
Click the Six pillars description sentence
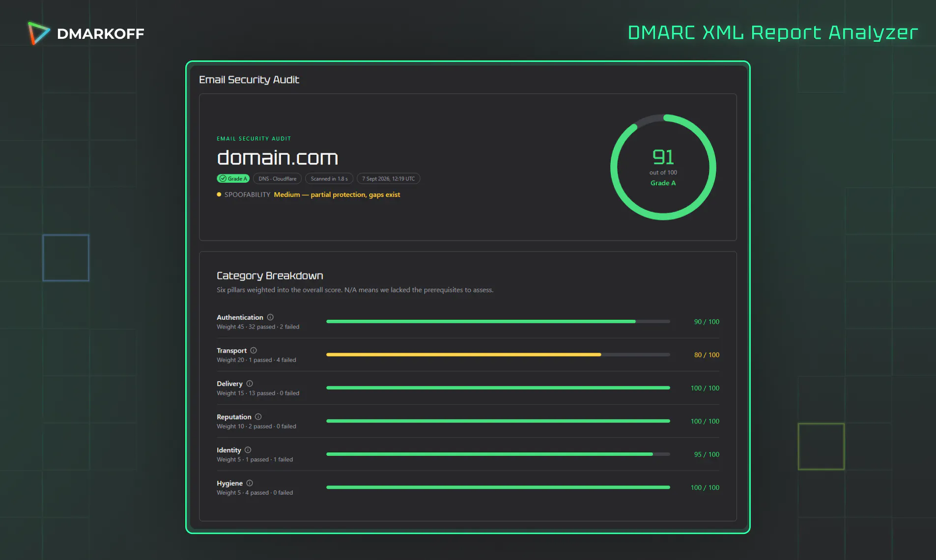355,290
